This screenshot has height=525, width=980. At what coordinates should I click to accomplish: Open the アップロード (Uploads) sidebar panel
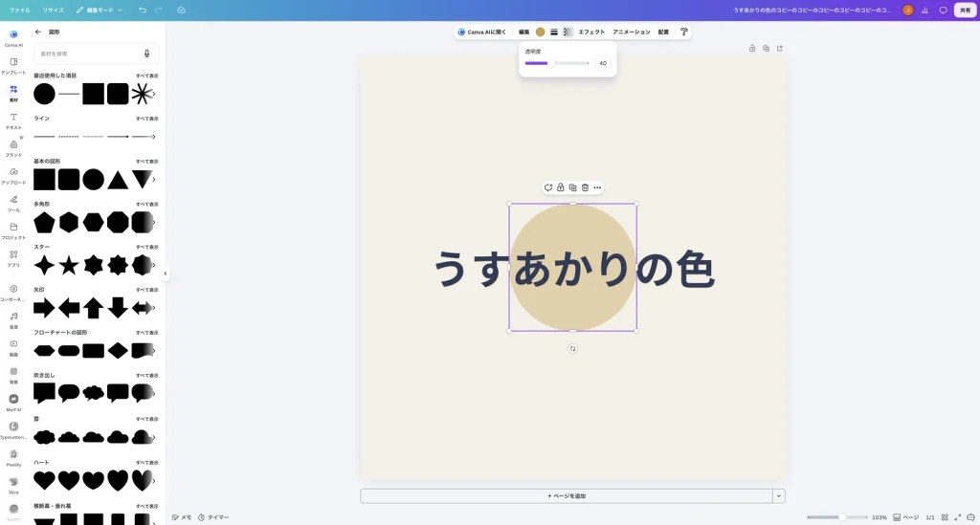13,175
